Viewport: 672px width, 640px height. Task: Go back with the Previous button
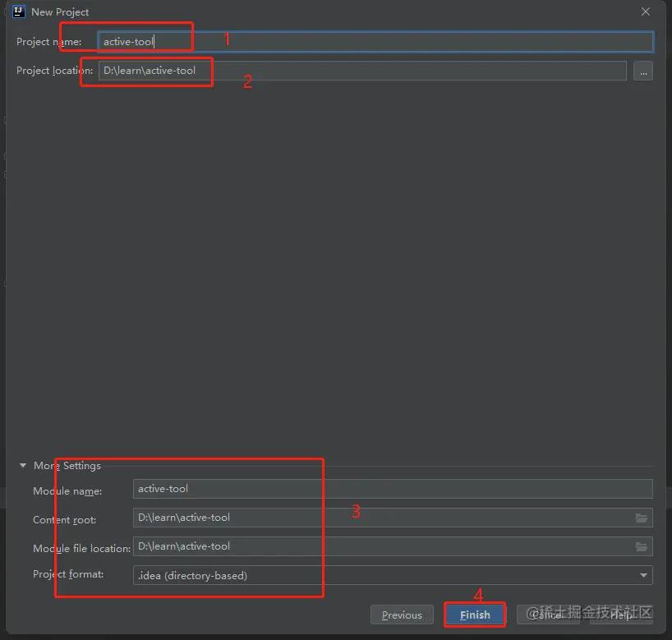click(402, 615)
